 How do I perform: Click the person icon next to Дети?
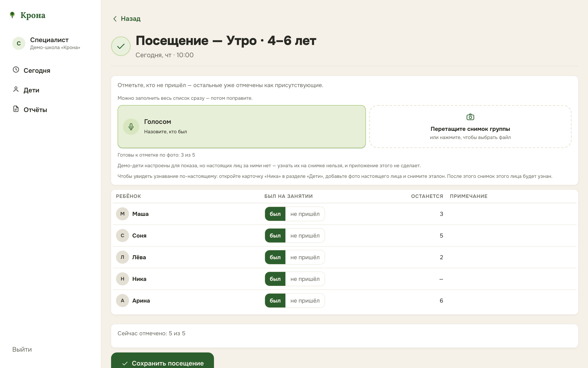pyautogui.click(x=16, y=90)
